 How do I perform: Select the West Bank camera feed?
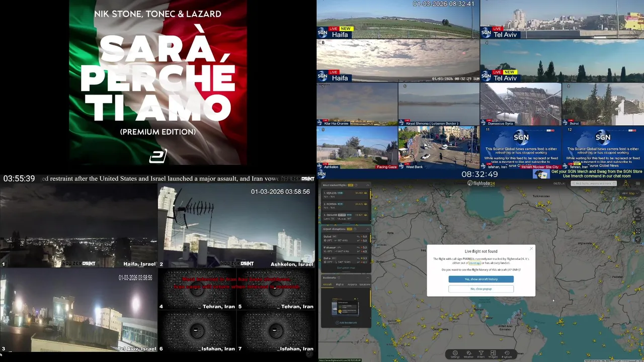439,147
